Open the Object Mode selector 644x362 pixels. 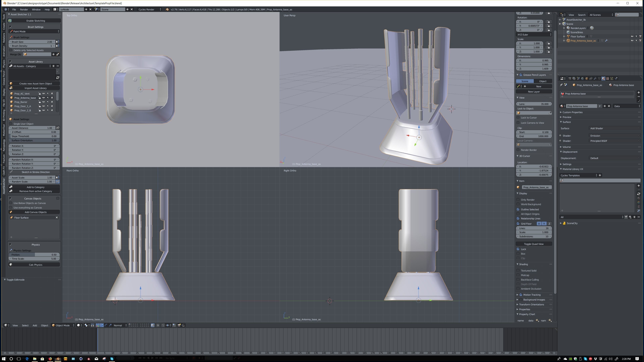click(x=63, y=325)
